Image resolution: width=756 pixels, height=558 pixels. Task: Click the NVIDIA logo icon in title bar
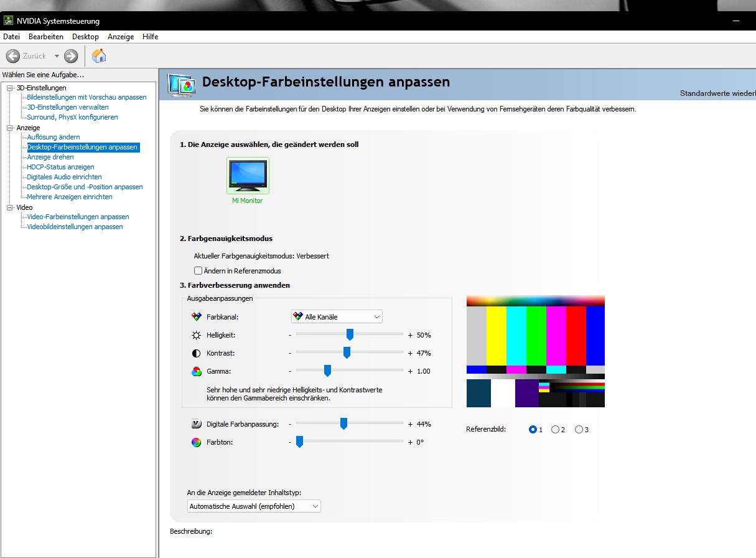[x=9, y=21]
